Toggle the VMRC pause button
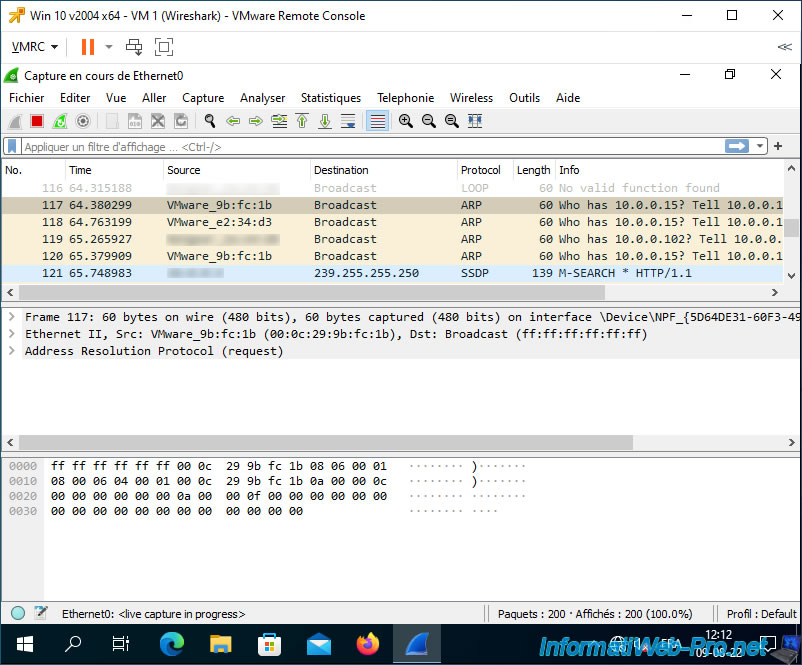Viewport: 802px width, 665px height. 87,47
